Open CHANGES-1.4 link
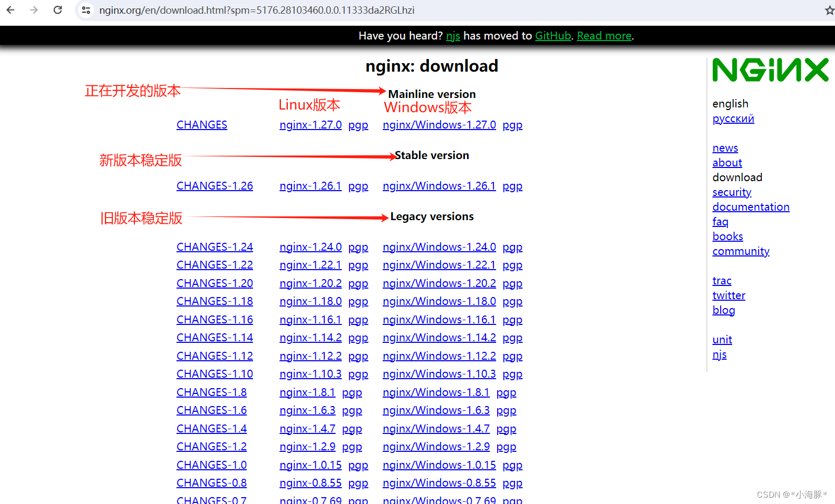The image size is (835, 504). pos(211,429)
